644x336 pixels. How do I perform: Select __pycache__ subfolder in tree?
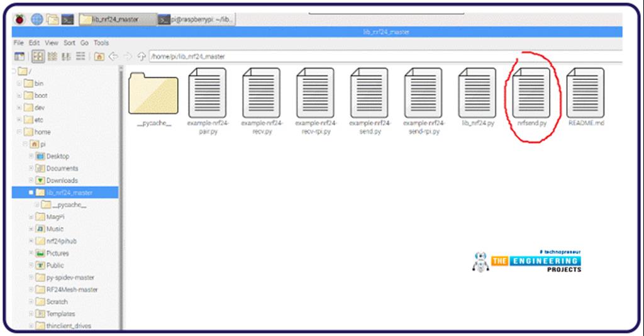[64, 204]
